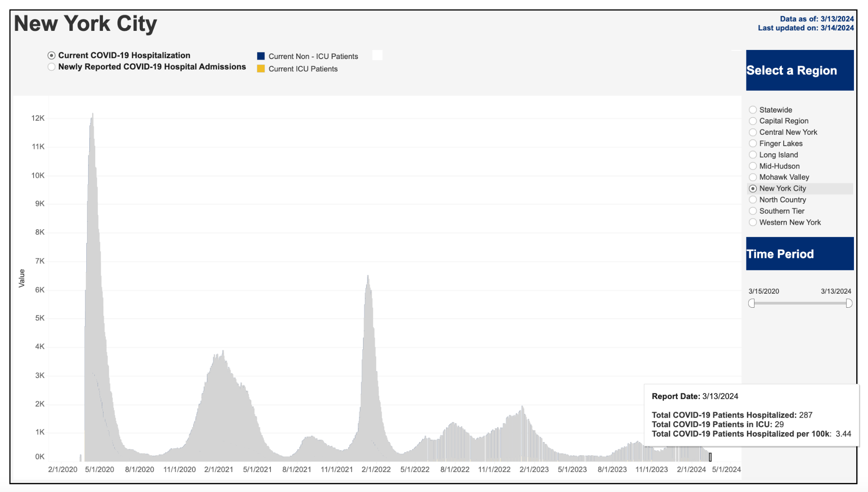Select Southern Tier region
Viewport: 868px width, 492px height.
coord(753,211)
